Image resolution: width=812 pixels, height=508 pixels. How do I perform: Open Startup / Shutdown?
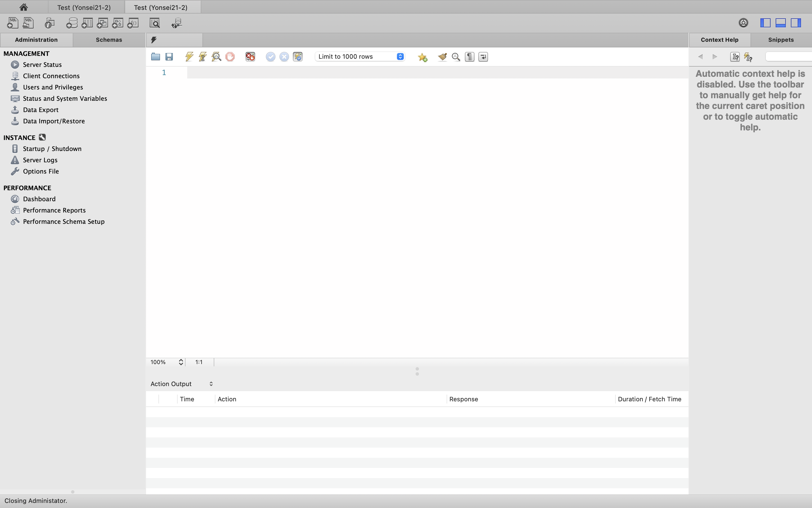click(x=52, y=148)
